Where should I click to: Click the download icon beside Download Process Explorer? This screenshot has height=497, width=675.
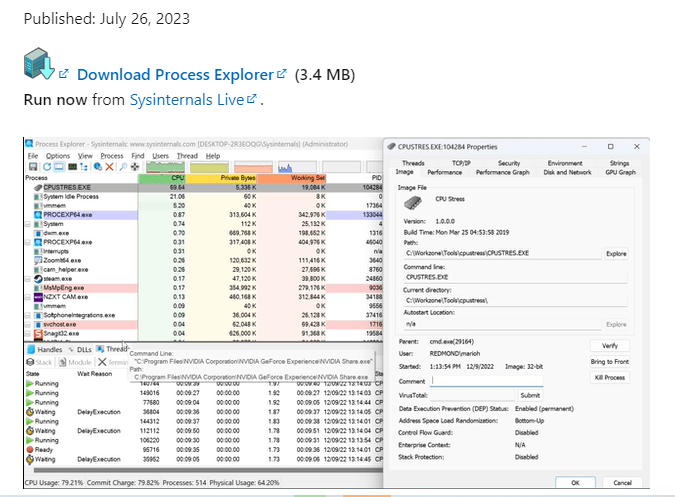[x=39, y=64]
